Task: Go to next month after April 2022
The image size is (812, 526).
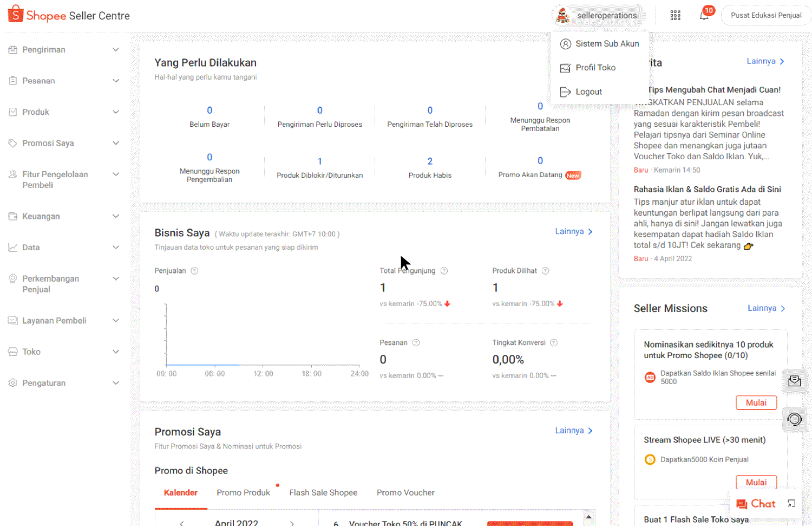Action: [292, 523]
